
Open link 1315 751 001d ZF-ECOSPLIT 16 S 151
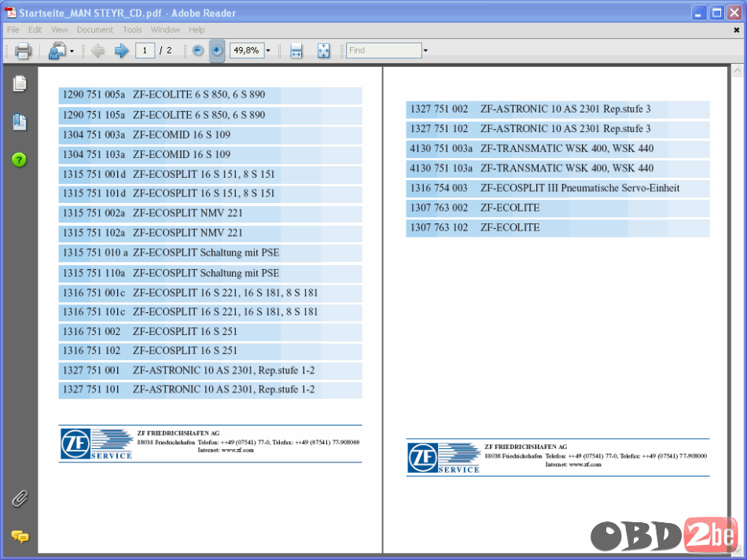(x=210, y=175)
